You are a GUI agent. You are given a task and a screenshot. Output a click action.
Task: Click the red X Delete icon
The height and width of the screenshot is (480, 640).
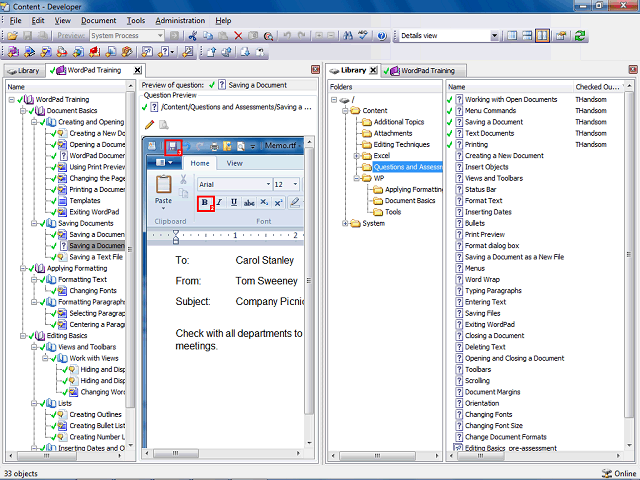point(238,36)
